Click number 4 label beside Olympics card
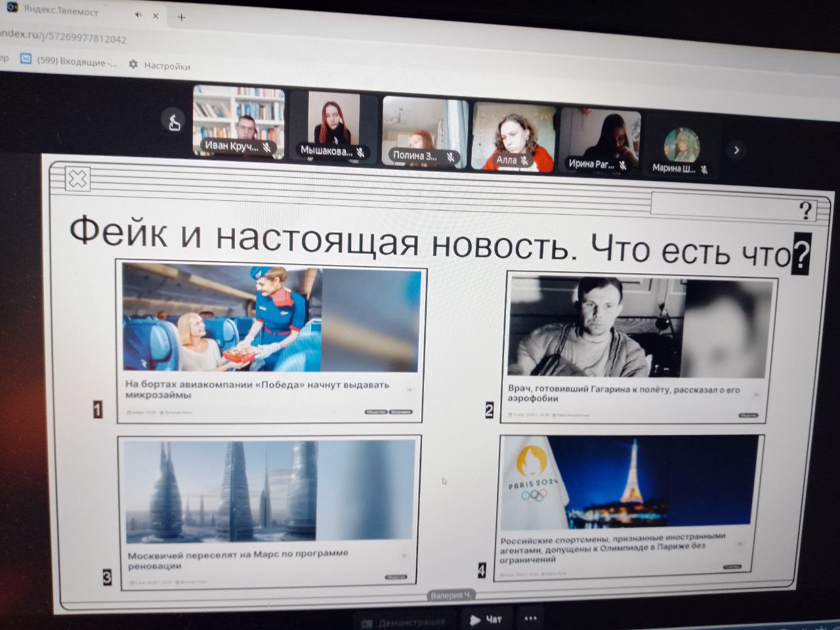840x630 pixels. 482,570
